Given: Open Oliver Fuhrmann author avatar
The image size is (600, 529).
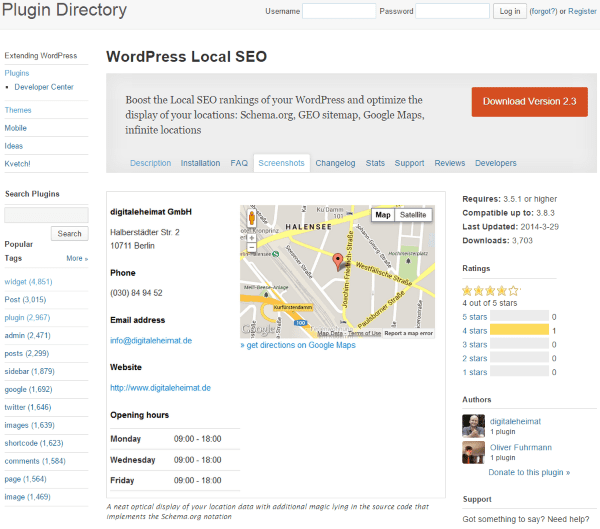Looking at the screenshot, I should (x=473, y=452).
